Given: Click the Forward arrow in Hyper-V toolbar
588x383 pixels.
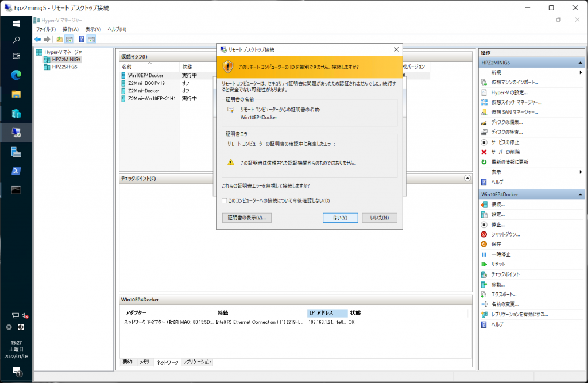Looking at the screenshot, I should click(x=47, y=40).
